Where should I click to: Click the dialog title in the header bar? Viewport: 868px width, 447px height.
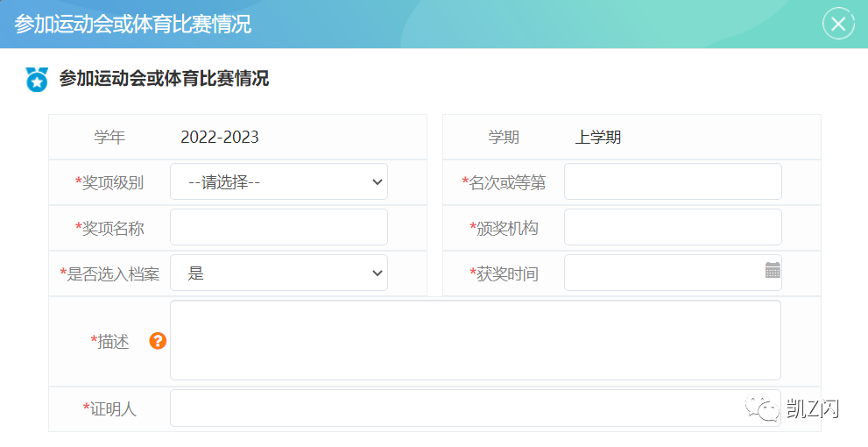(x=133, y=24)
